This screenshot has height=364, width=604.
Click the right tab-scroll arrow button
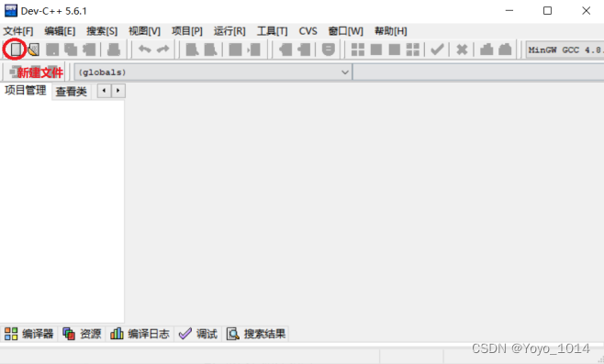click(x=117, y=91)
